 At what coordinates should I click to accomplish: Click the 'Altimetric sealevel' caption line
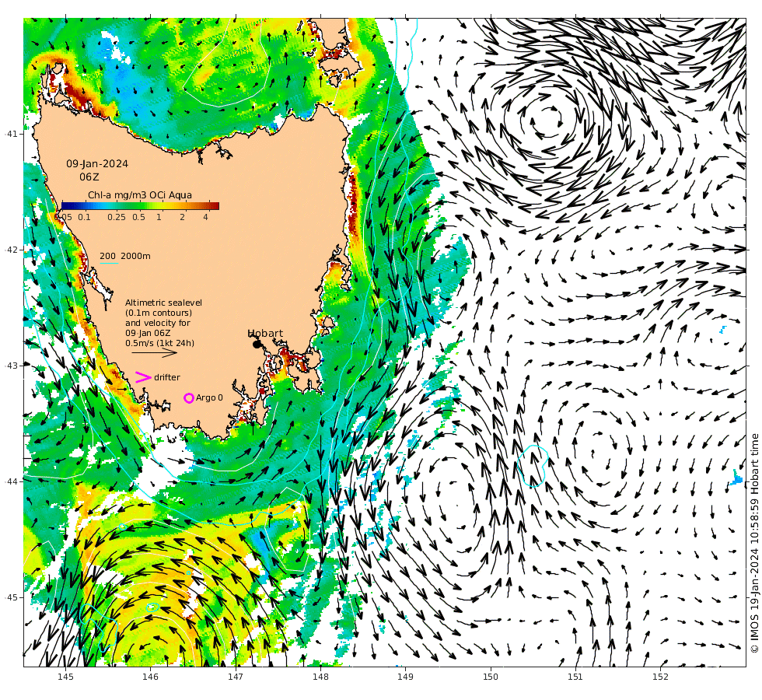[163, 303]
